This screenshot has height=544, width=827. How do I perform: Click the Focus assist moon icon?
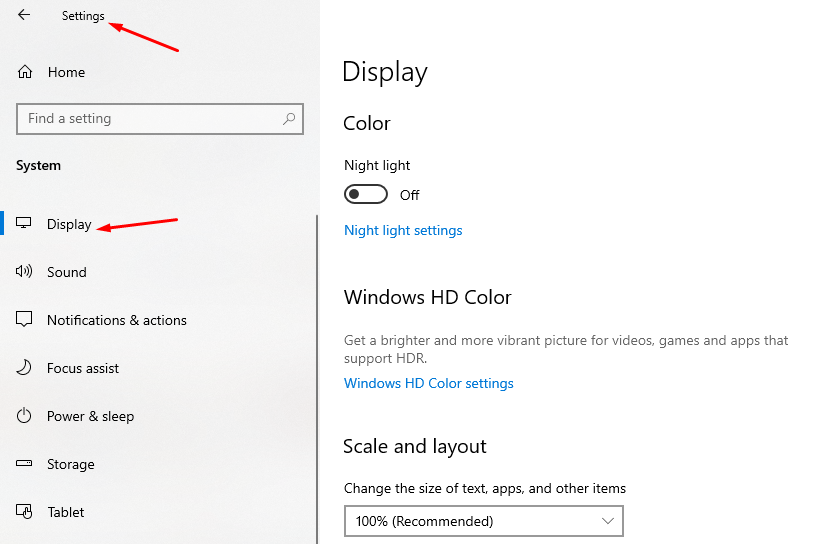click(x=25, y=368)
